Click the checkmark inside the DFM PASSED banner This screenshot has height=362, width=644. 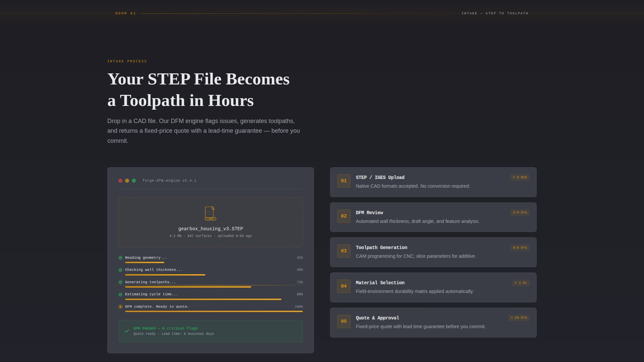pyautogui.click(x=127, y=331)
